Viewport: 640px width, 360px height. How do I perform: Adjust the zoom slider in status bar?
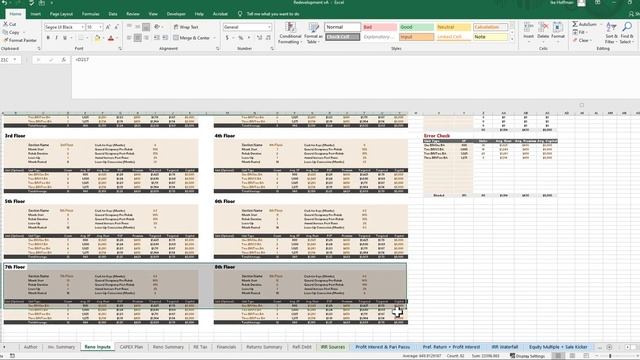coord(610,356)
